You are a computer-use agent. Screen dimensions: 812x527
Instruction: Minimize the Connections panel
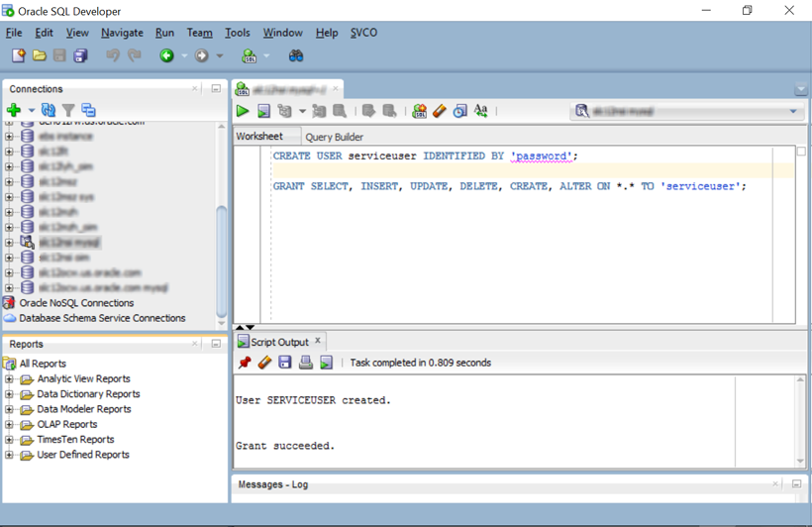pos(216,88)
